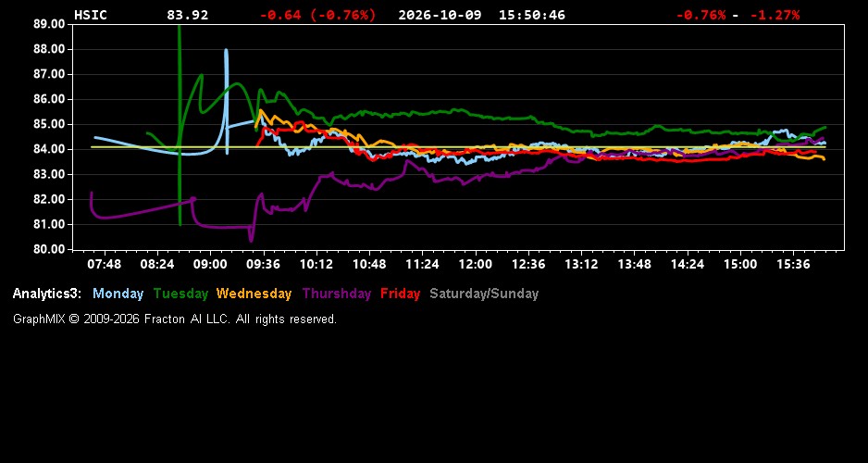Click the green Tuesday spike near 08:40
This screenshot has height=463, width=868.
click(x=180, y=125)
